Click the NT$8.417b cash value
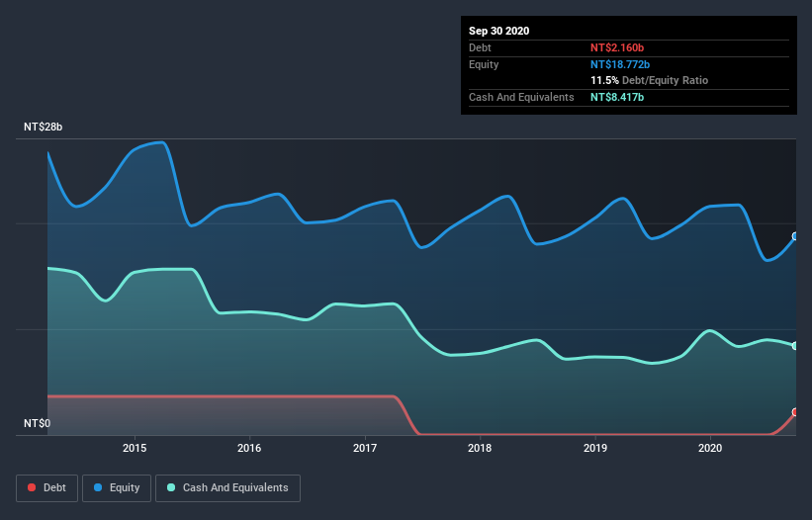This screenshot has width=812, height=520. [617, 97]
